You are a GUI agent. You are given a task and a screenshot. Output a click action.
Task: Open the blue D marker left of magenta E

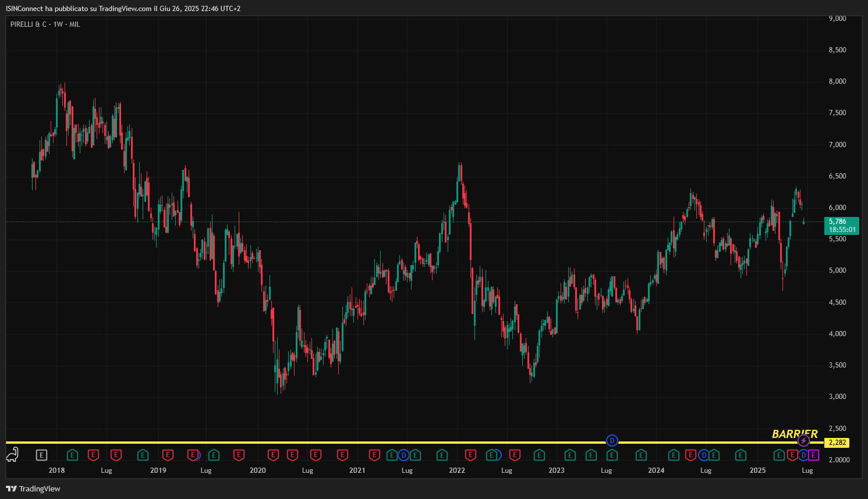[803, 455]
